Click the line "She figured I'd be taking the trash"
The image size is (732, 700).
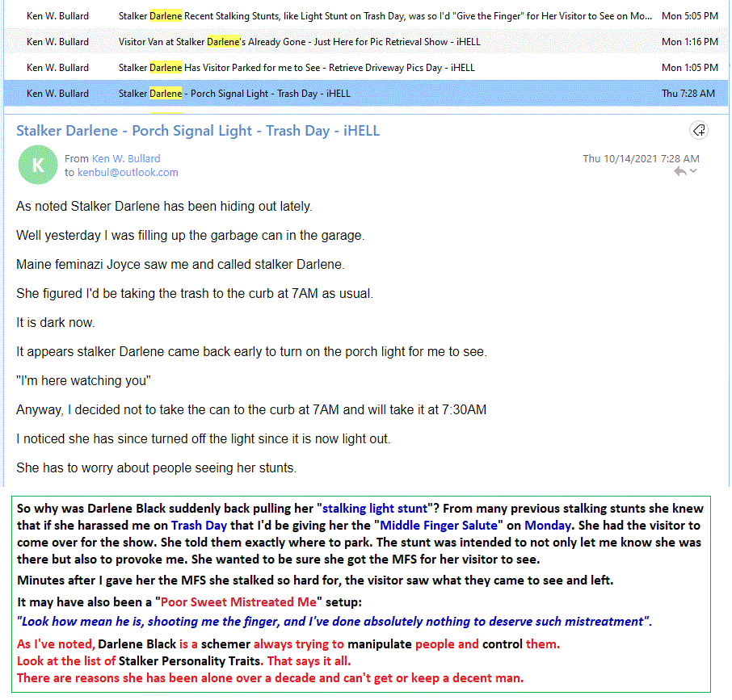click(x=195, y=294)
